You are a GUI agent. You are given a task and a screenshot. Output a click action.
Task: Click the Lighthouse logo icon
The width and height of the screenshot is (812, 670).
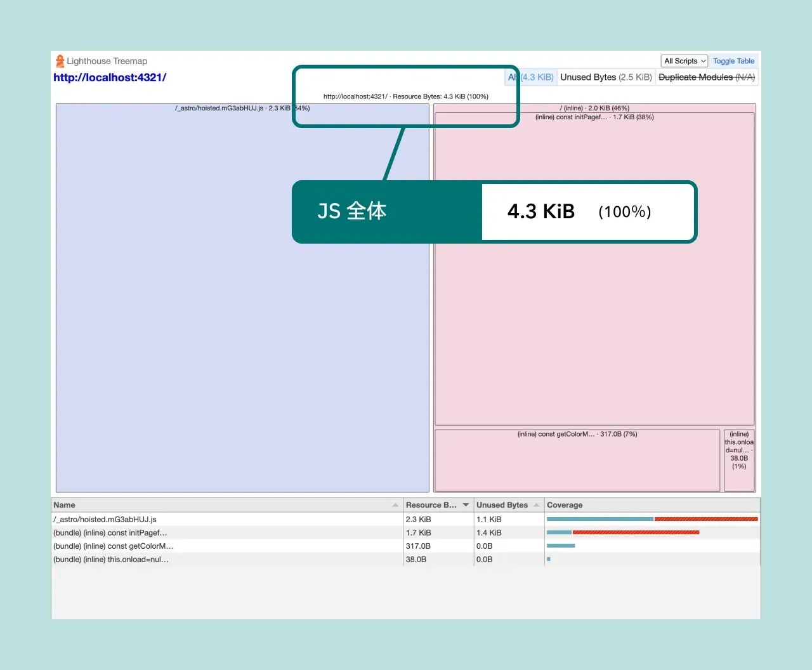60,61
